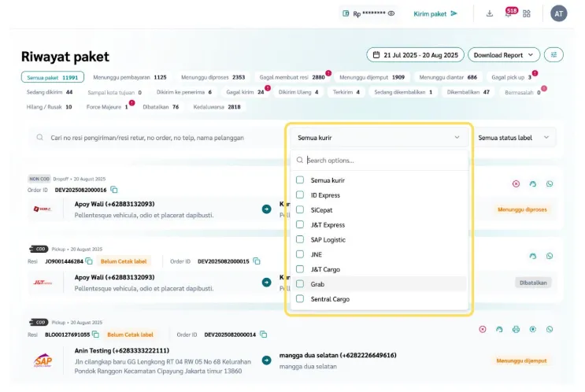This screenshot has height=392, width=585.
Task: Cancel the first package with red X icon
Action: 516,184
